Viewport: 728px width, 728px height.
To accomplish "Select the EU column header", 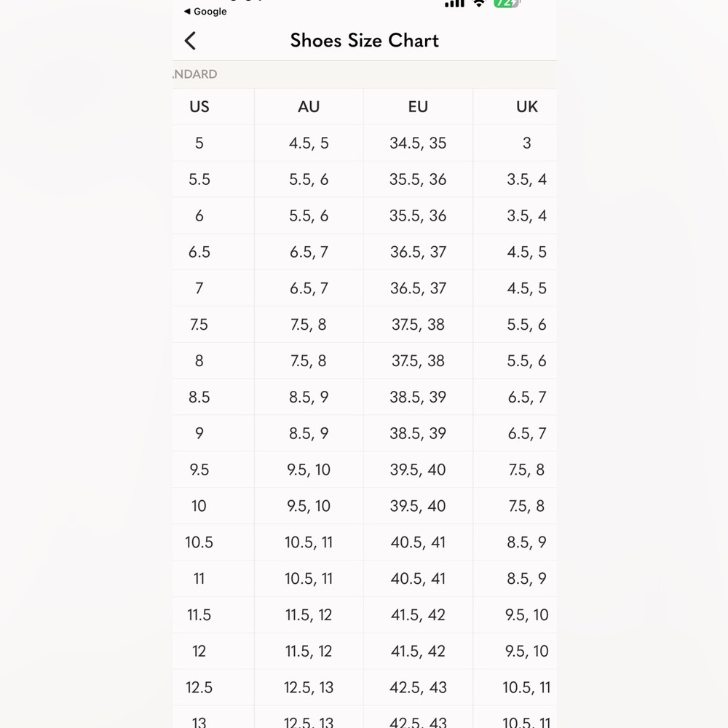I will 418,107.
